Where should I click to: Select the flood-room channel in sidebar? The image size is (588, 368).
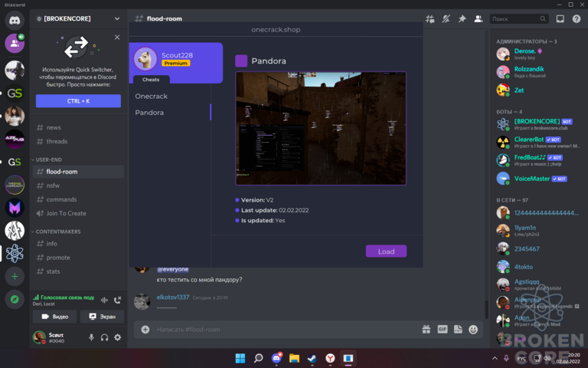coord(78,172)
